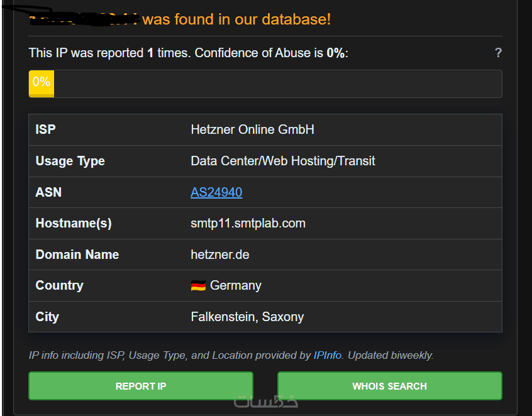Click the "was found in our database!" heading

tap(236, 19)
